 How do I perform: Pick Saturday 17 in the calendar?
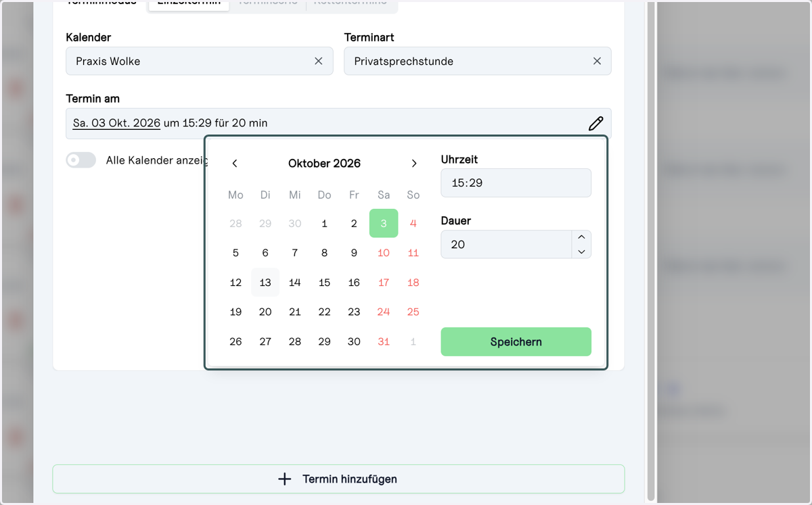384,283
